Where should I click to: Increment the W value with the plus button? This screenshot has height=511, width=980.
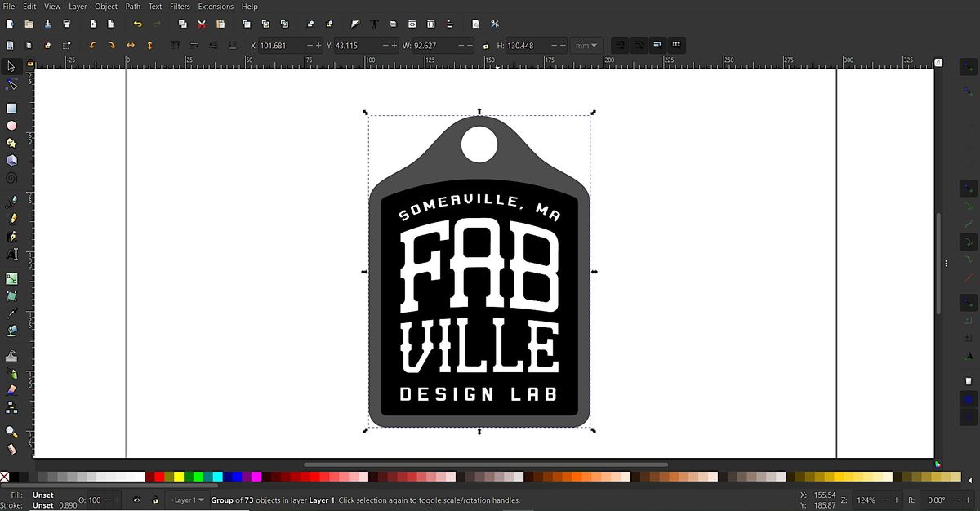[x=470, y=45]
